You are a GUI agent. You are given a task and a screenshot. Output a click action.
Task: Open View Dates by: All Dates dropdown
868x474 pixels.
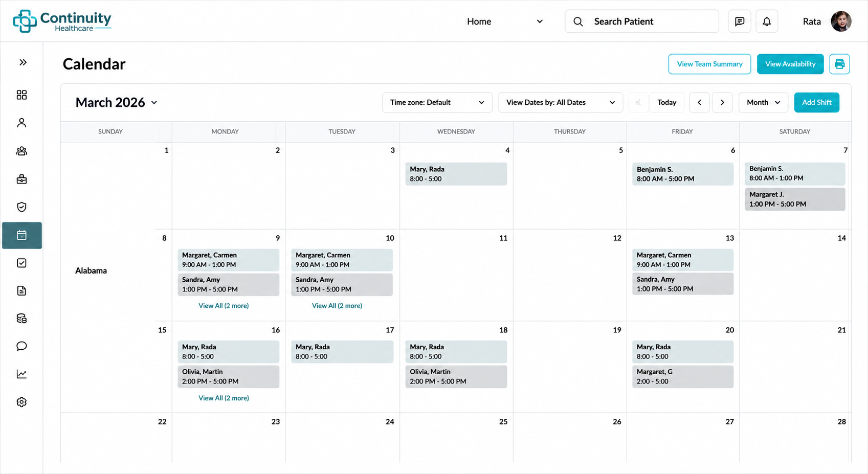tap(561, 102)
